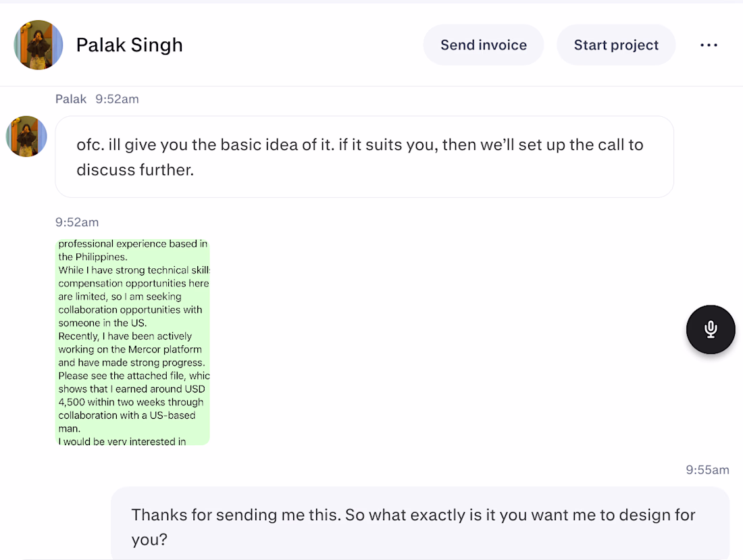
Task: Click 'discuss further.' line in Palak's message
Action: [135, 170]
